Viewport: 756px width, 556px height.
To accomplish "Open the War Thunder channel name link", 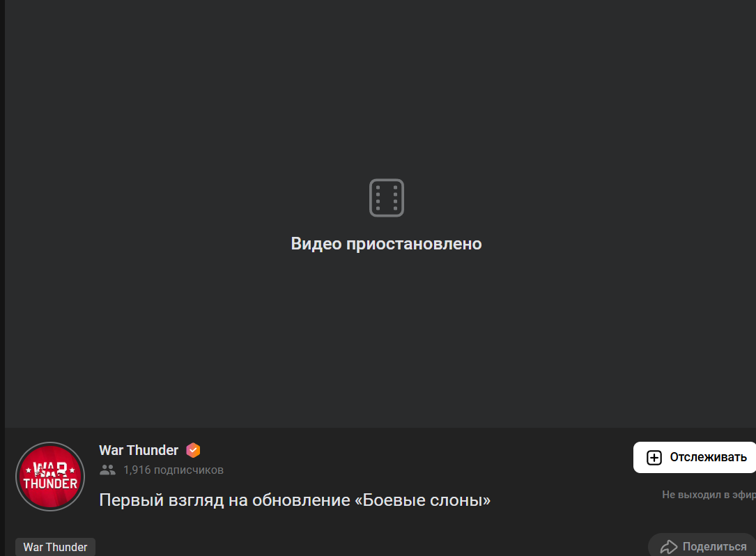I will pyautogui.click(x=139, y=450).
